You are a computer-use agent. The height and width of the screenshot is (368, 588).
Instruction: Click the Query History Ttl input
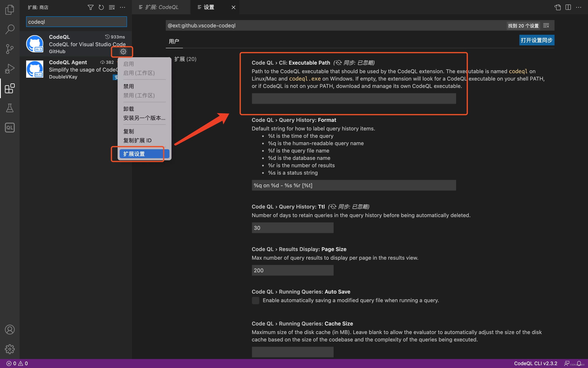293,228
